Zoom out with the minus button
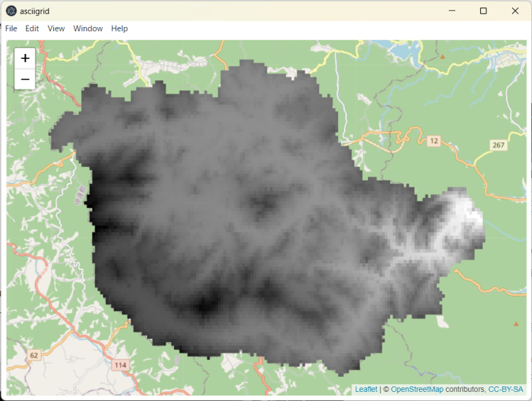The height and width of the screenshot is (401, 532). (x=25, y=80)
